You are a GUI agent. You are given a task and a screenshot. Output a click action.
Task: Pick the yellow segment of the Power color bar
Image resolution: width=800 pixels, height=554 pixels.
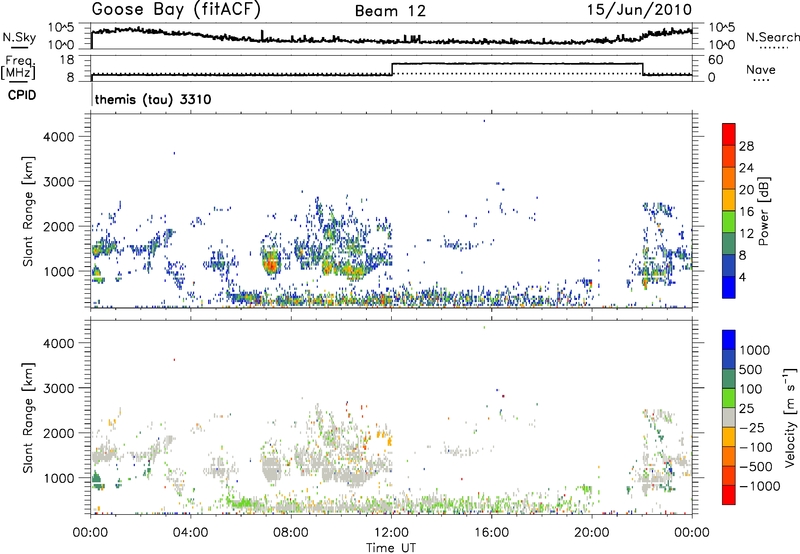tap(729, 199)
